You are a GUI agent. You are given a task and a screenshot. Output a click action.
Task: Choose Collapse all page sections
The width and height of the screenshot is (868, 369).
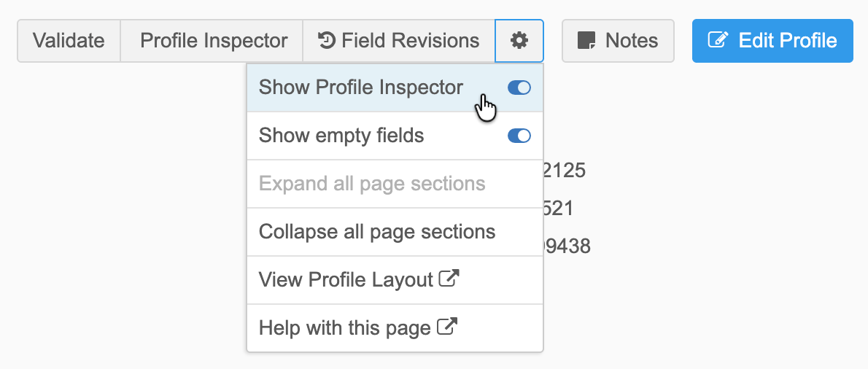point(395,232)
